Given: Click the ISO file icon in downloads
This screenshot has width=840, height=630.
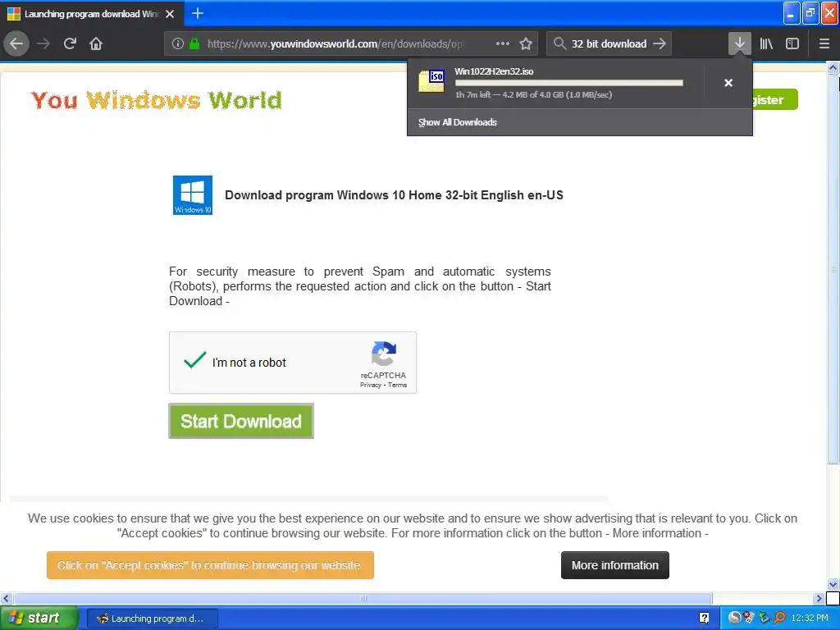Looking at the screenshot, I should pyautogui.click(x=431, y=81).
